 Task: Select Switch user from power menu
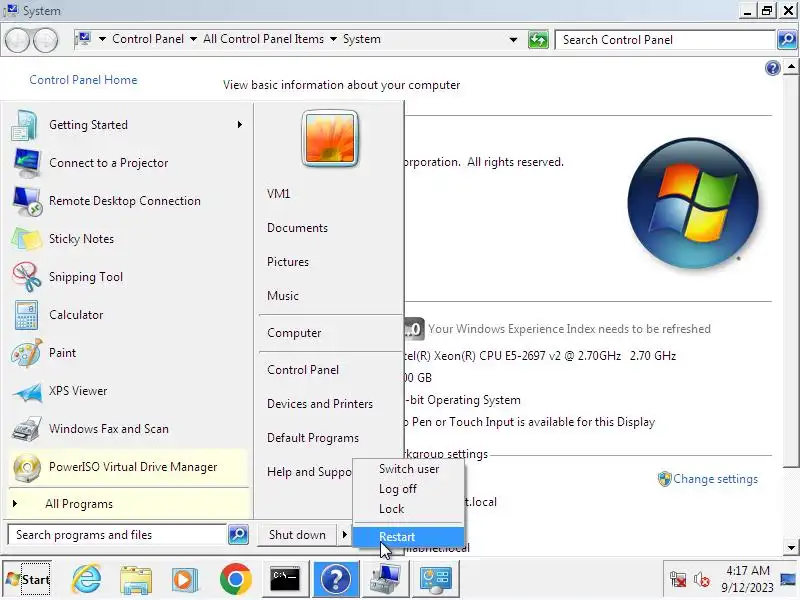[409, 469]
